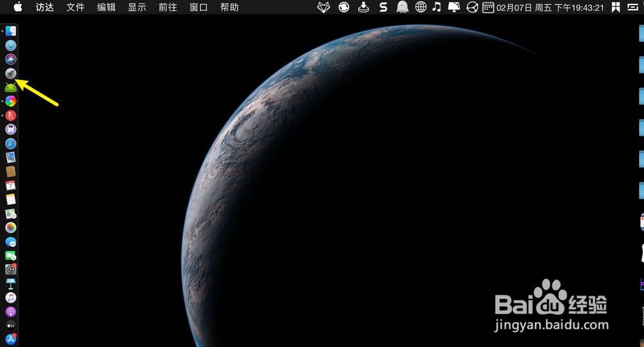The image size is (644, 347).
Task: Launch the green Android robot app
Action: [11, 88]
